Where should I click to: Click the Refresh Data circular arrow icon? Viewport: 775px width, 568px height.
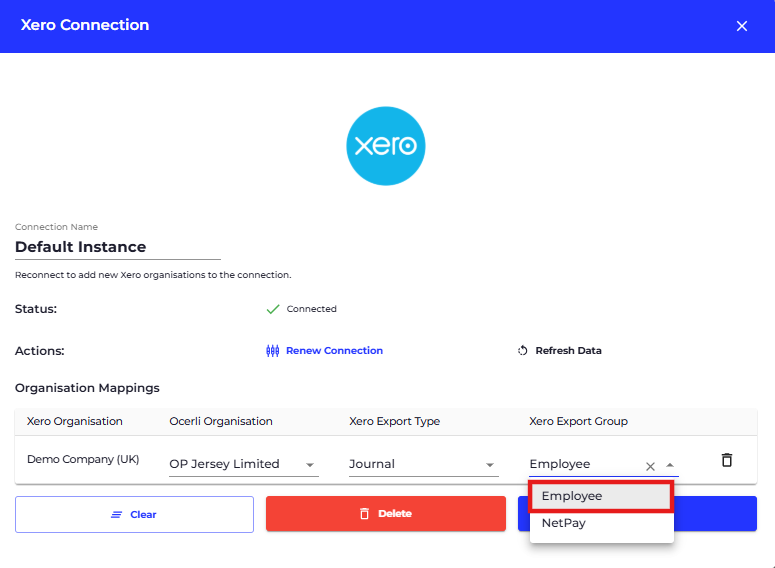pyautogui.click(x=522, y=350)
